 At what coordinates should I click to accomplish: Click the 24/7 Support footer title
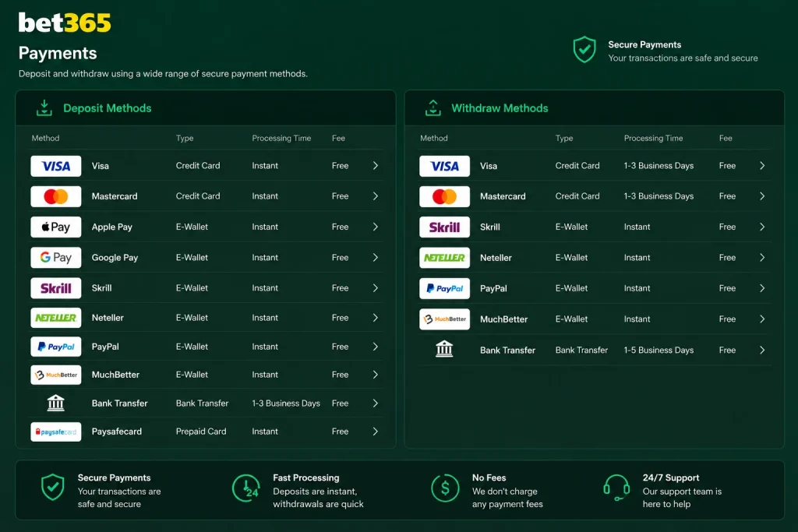[671, 478]
